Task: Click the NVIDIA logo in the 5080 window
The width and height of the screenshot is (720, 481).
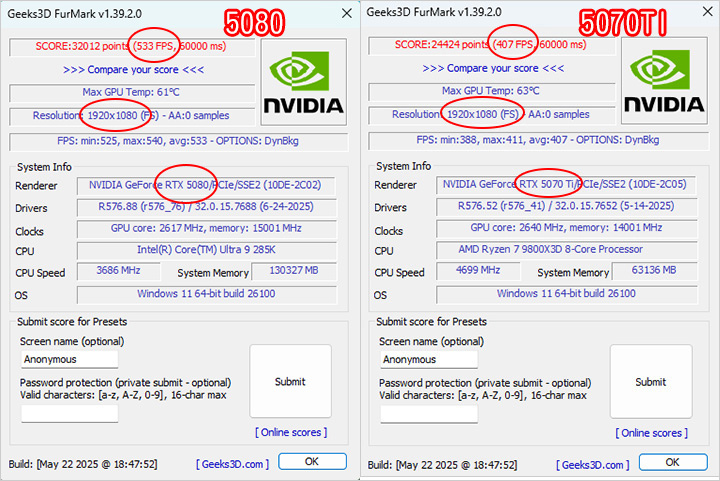Action: click(304, 82)
